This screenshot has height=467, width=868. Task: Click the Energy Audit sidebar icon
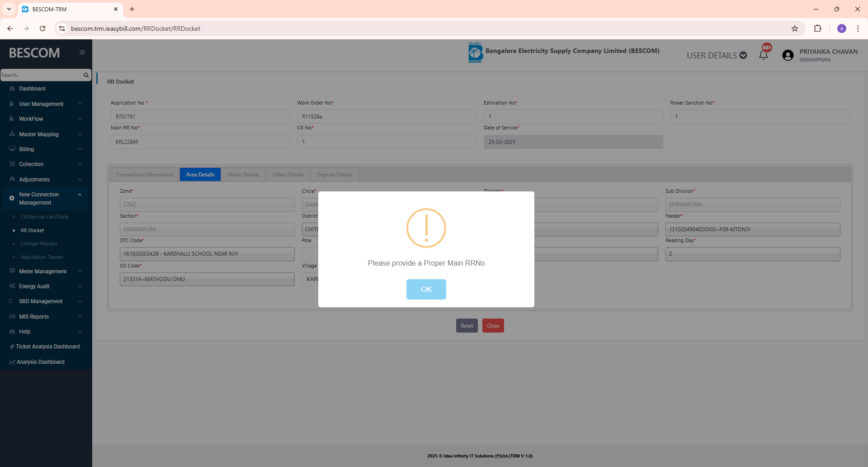point(12,286)
